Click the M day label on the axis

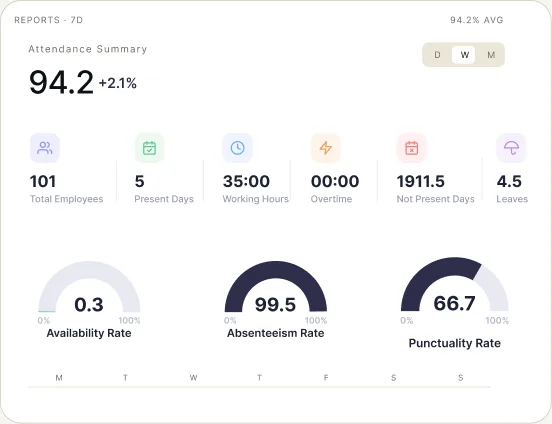pyautogui.click(x=59, y=378)
